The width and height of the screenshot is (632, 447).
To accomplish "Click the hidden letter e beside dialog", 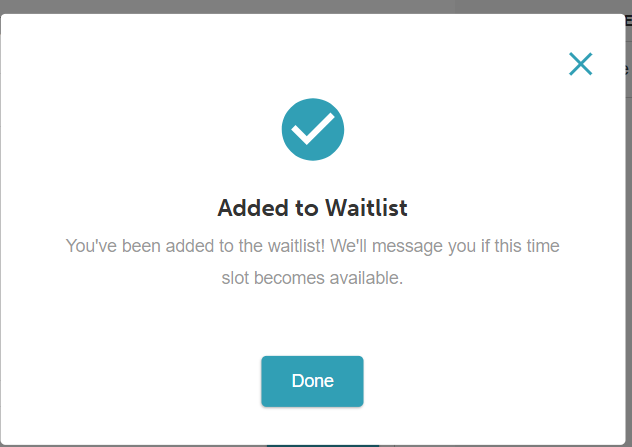I will (x=626, y=69).
